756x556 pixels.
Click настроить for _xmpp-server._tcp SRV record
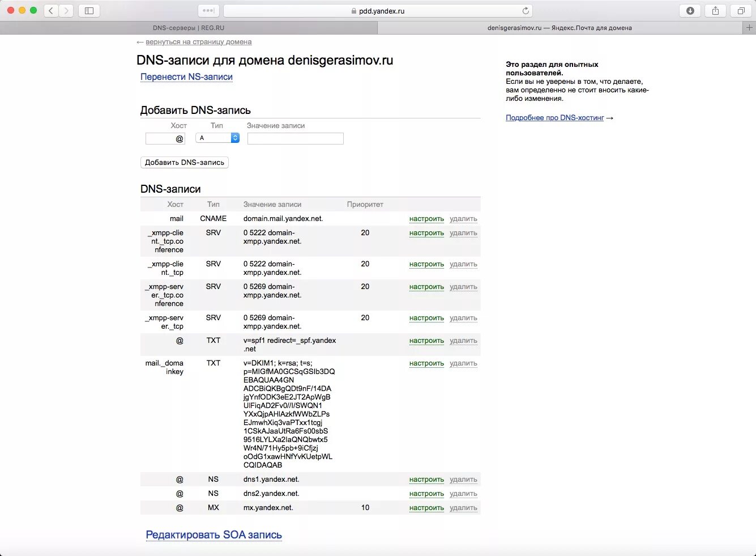[x=426, y=318]
